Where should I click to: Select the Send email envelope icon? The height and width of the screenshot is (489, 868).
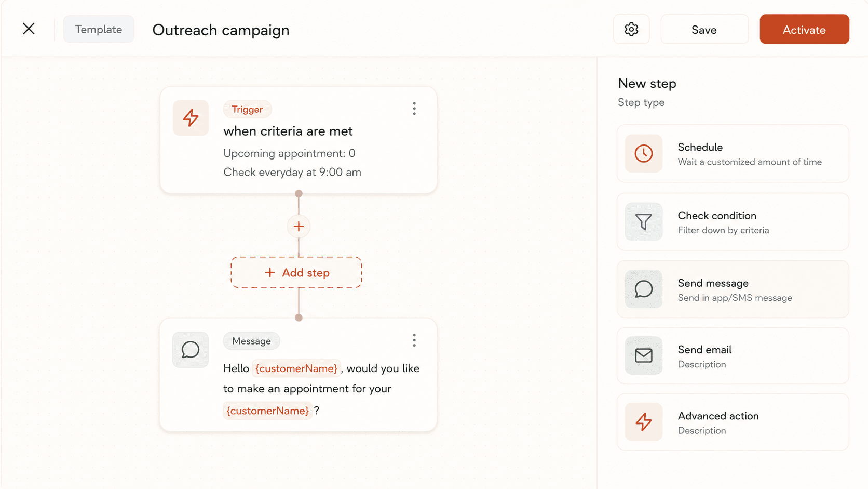pyautogui.click(x=644, y=355)
